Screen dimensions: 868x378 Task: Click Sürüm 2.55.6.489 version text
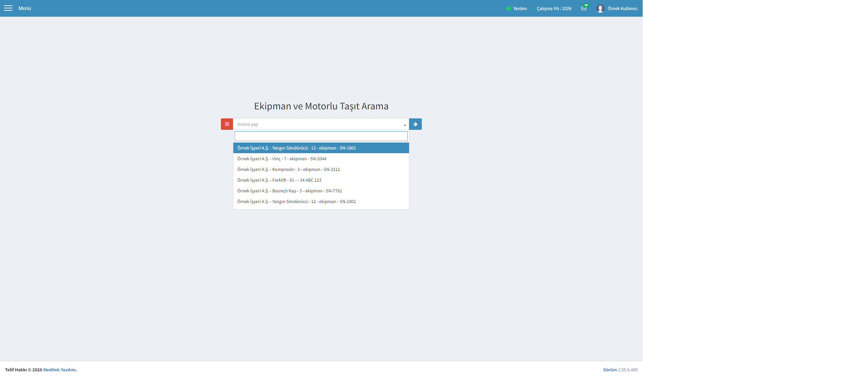(620, 370)
